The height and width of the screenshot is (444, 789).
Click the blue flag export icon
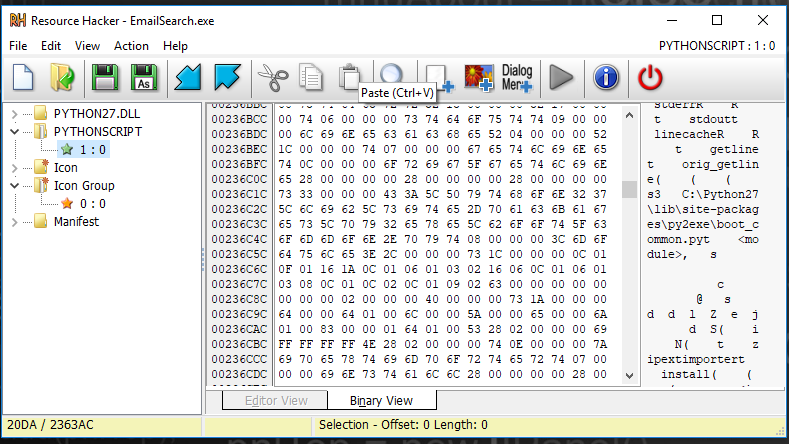(x=227, y=78)
